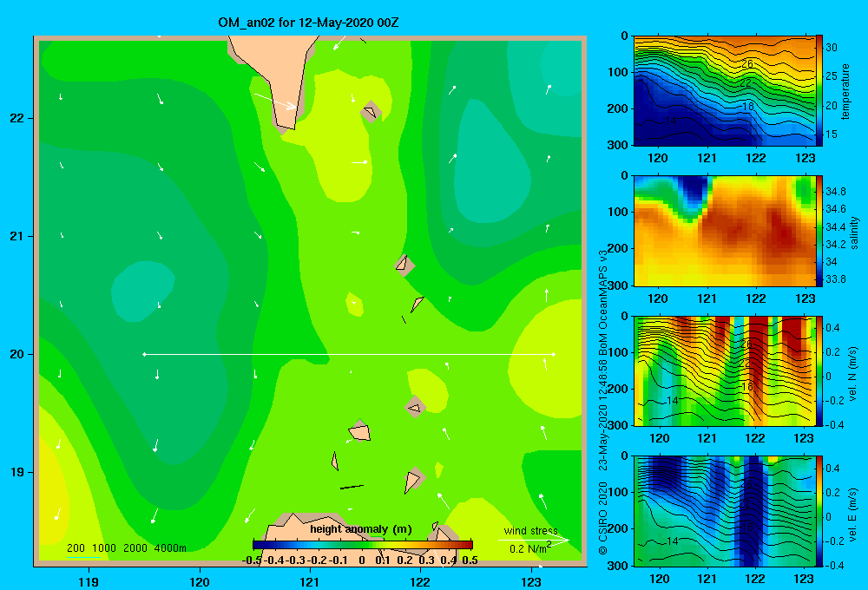Click the wind stress reference arrow
This screenshot has height=590, width=868.
(x=534, y=540)
